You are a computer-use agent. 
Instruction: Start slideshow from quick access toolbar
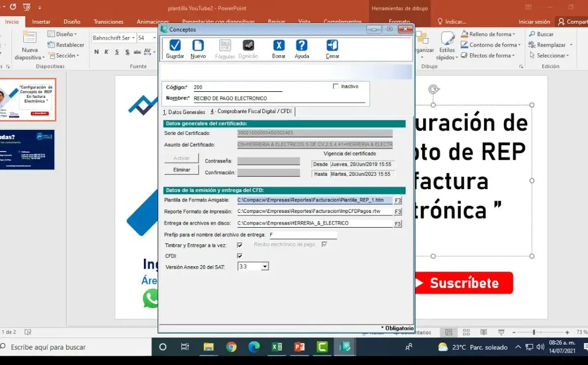[27, 7]
